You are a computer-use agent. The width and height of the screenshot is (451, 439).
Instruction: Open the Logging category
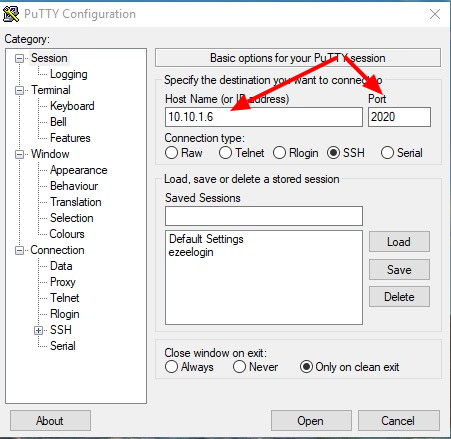coord(69,74)
